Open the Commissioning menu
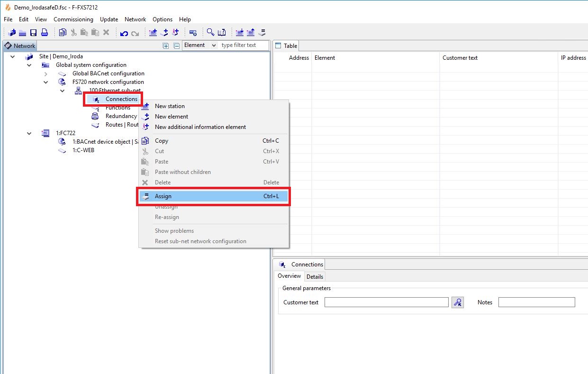This screenshot has width=588, height=374. 73,19
